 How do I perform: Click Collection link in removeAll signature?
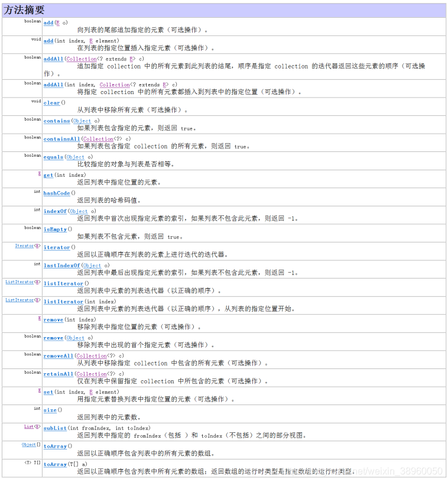(x=92, y=356)
